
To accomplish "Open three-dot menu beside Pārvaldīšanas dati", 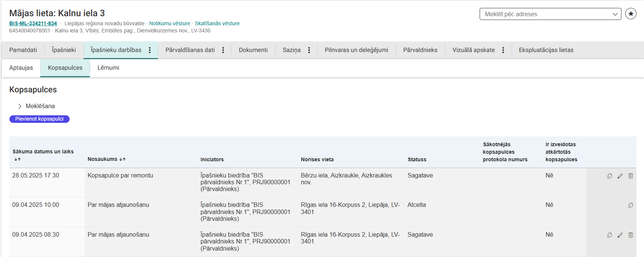I will [223, 50].
